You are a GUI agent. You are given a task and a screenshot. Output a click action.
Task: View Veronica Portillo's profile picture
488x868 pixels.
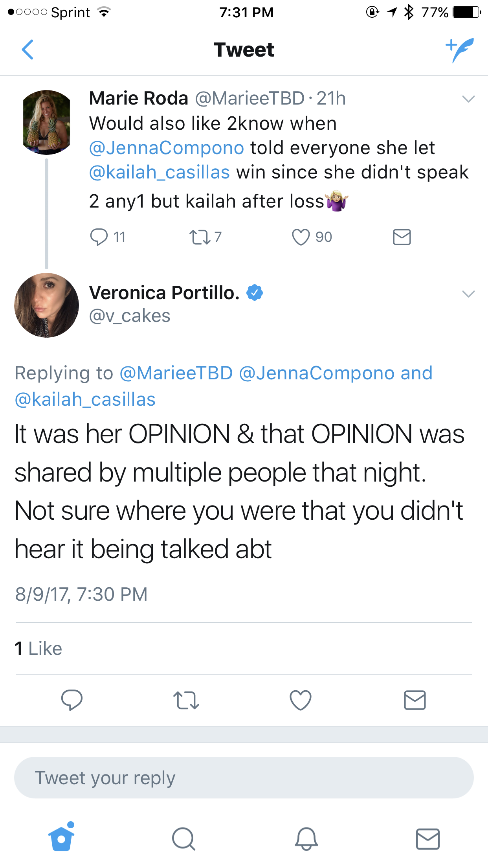[46, 305]
